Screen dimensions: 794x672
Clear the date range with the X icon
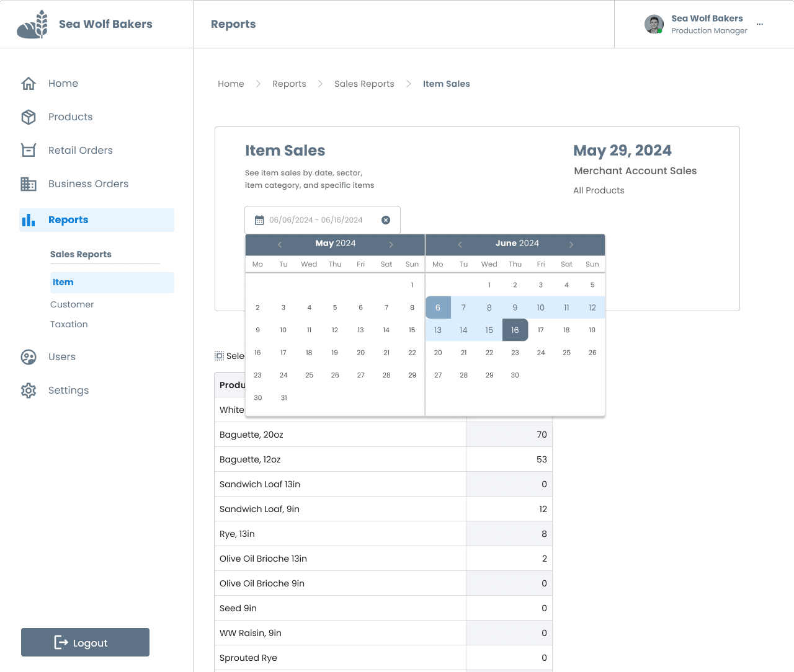(386, 220)
